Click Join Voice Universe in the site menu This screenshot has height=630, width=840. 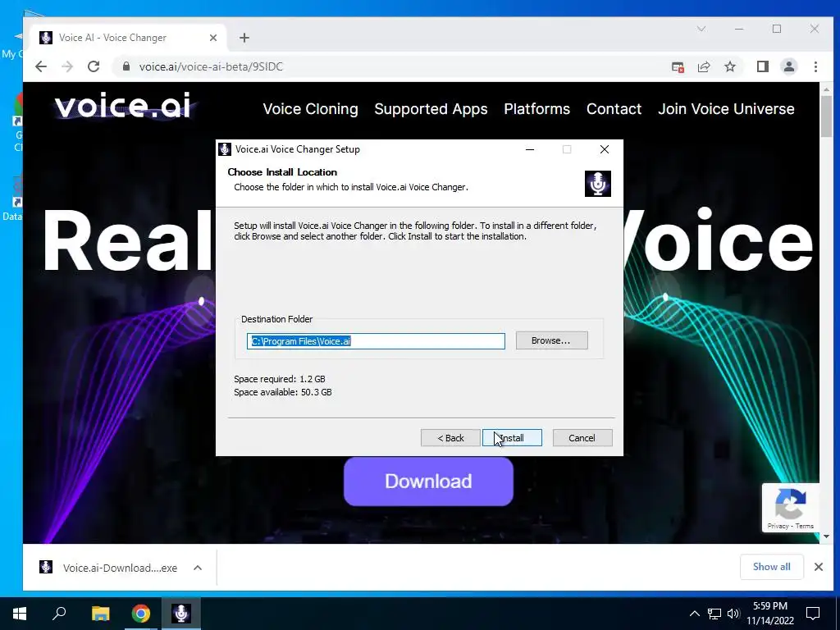tap(726, 109)
